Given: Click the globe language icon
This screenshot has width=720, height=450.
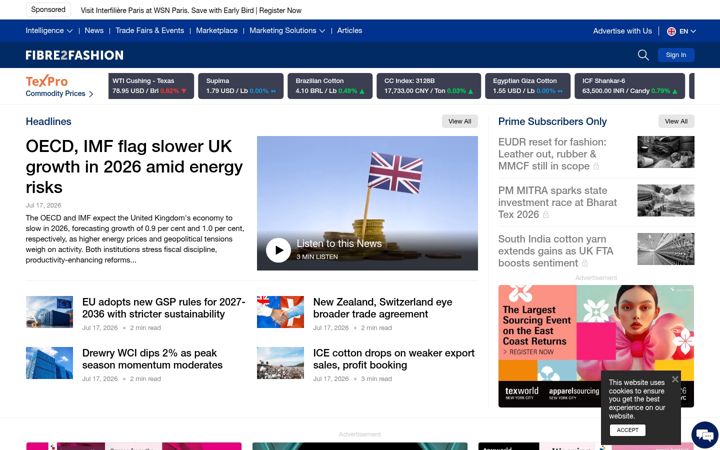Looking at the screenshot, I should point(671,31).
